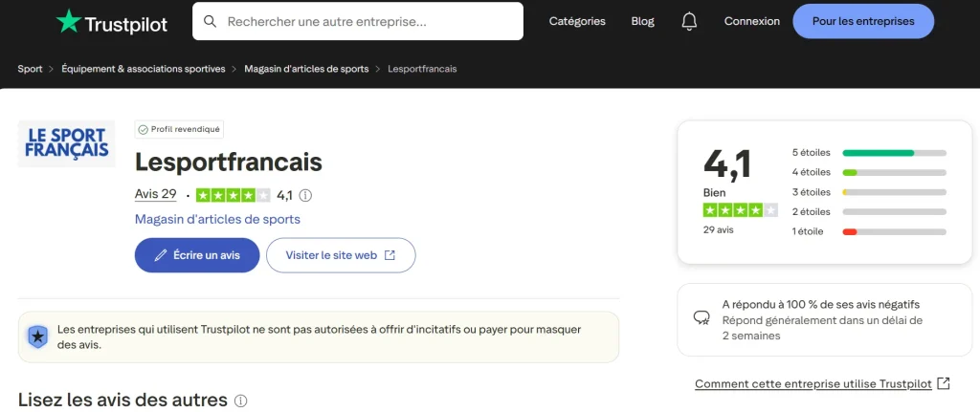Click the Trustpilot star logo
The image size is (980, 412).
(x=69, y=21)
